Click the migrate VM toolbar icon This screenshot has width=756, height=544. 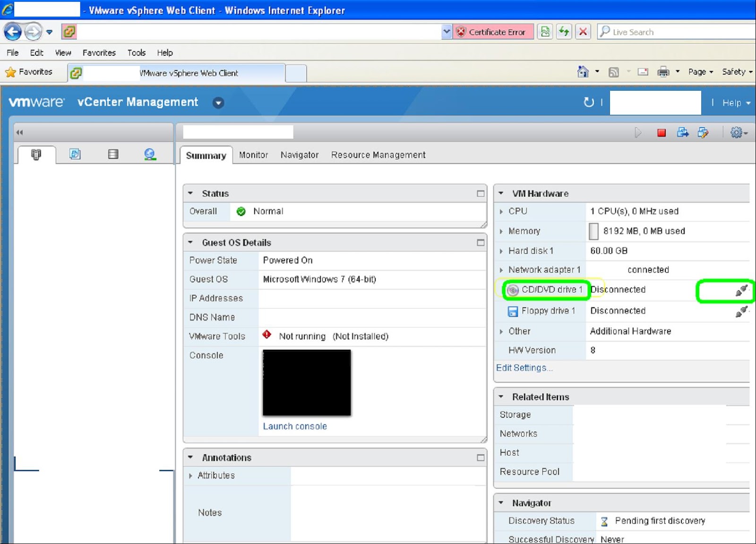tap(682, 133)
